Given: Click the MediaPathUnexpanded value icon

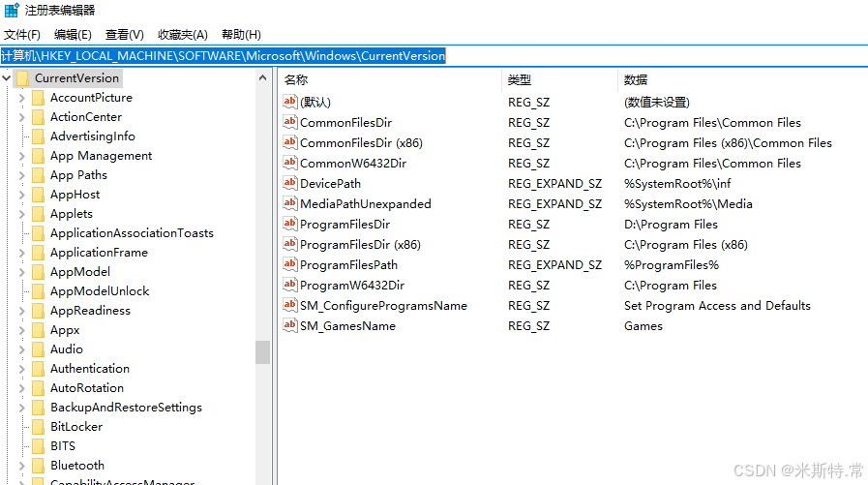Looking at the screenshot, I should [x=290, y=203].
